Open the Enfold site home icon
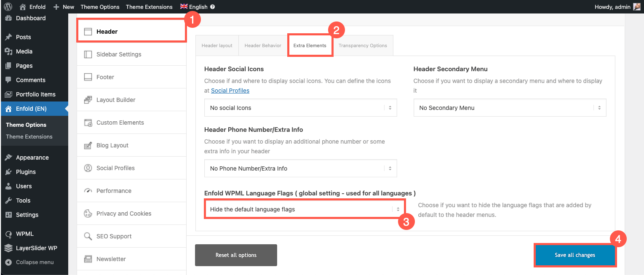 (23, 7)
